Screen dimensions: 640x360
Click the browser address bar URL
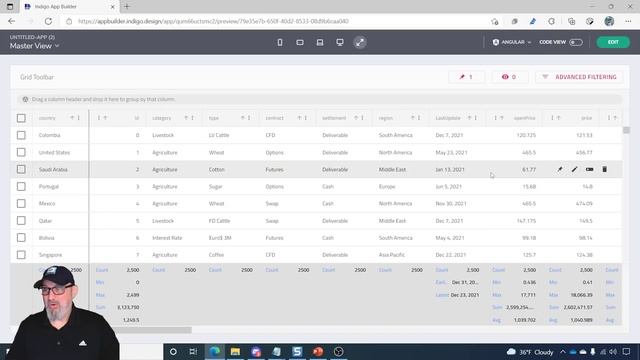tap(213, 21)
